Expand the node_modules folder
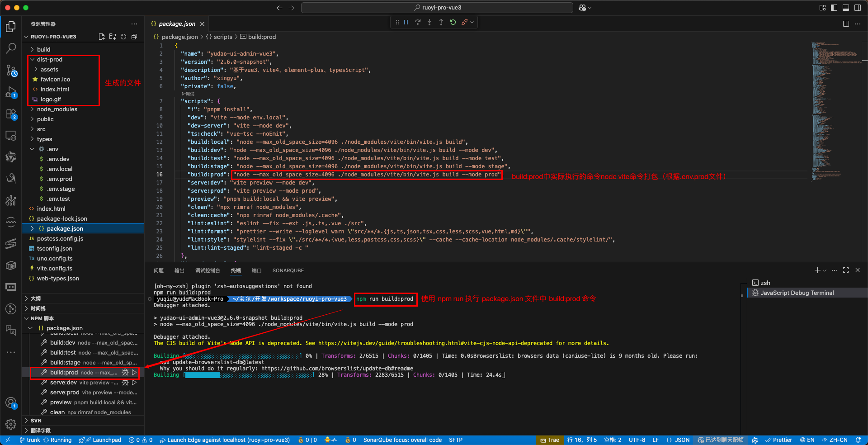This screenshot has width=868, height=445. coord(32,109)
